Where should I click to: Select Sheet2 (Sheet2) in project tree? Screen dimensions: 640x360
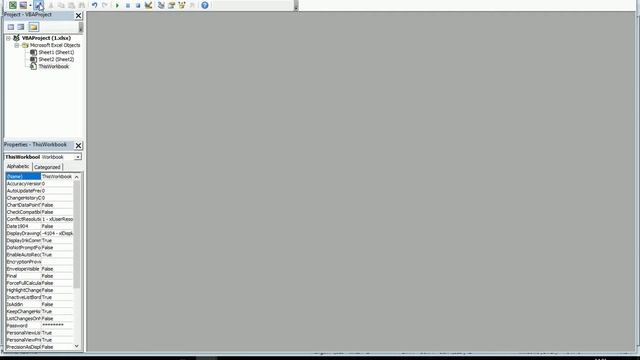tap(56, 60)
